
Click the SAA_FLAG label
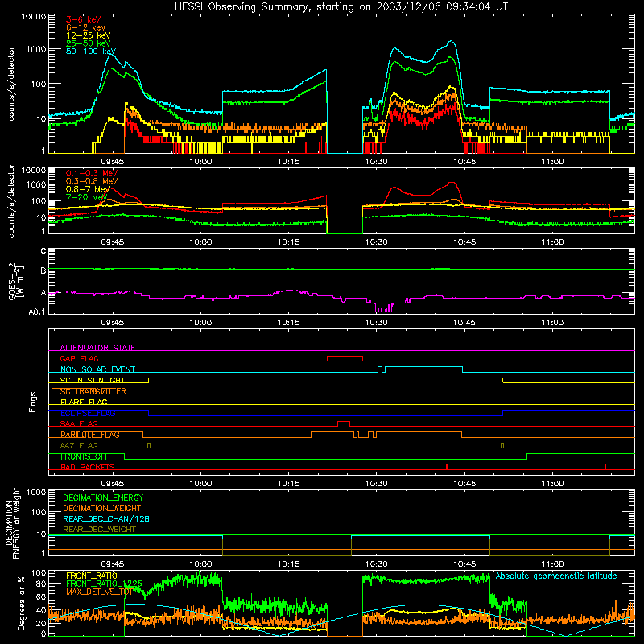click(x=79, y=423)
